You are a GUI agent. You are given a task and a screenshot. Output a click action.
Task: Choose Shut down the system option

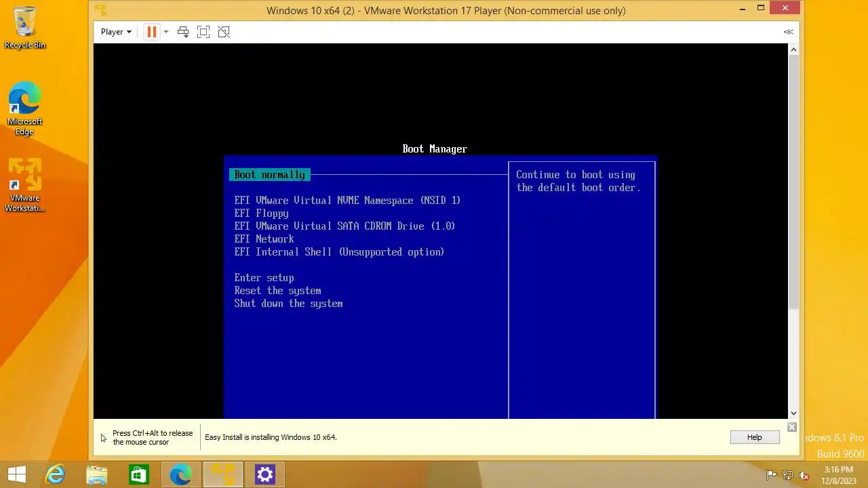pyautogui.click(x=288, y=304)
